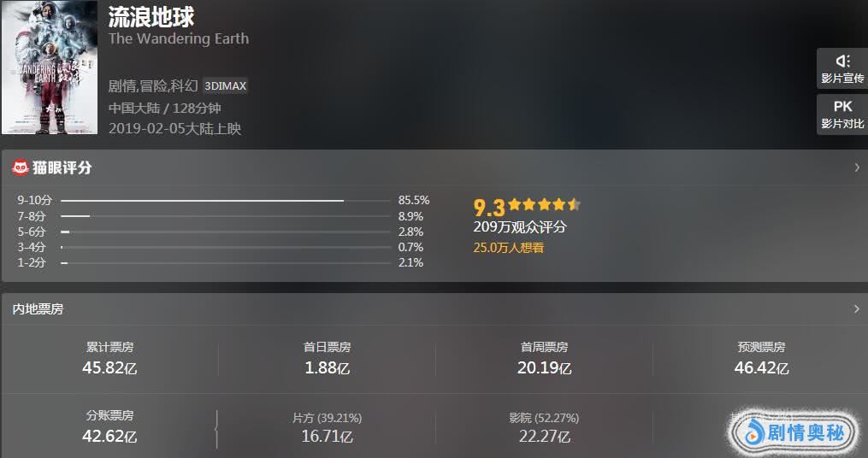Click the 流浪地球 movie title
The height and width of the screenshot is (458, 868).
[151, 17]
